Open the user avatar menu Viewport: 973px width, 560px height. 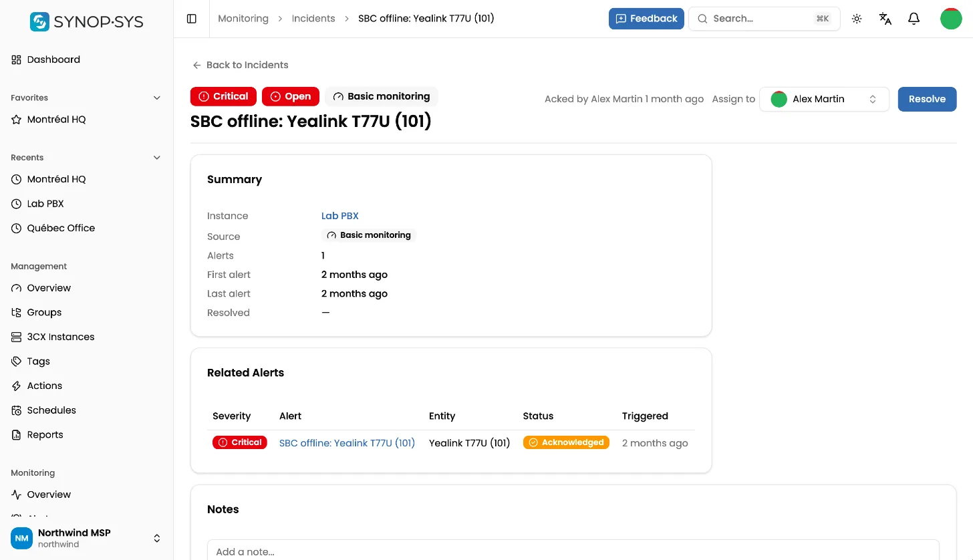(951, 19)
